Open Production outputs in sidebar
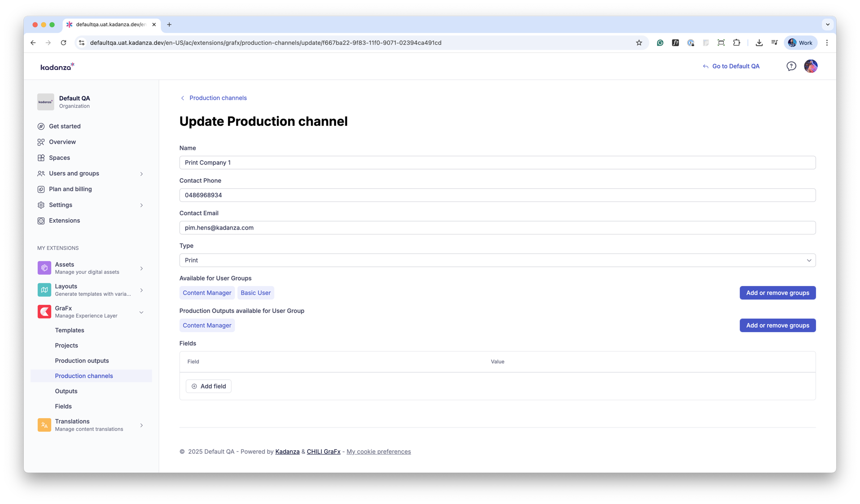This screenshot has height=504, width=860. [x=82, y=361]
